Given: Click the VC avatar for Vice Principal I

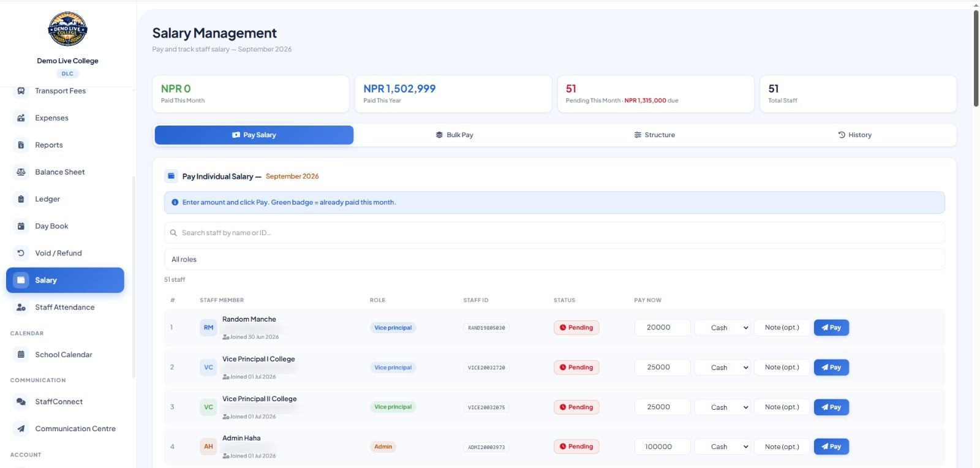Looking at the screenshot, I should [208, 368].
